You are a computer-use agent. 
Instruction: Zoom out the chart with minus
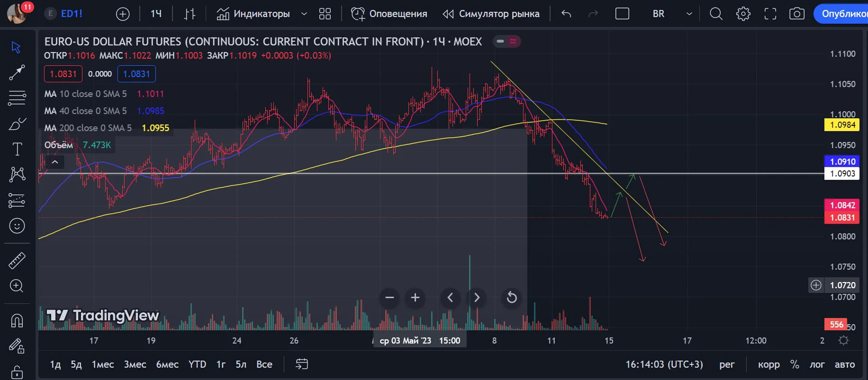(390, 298)
